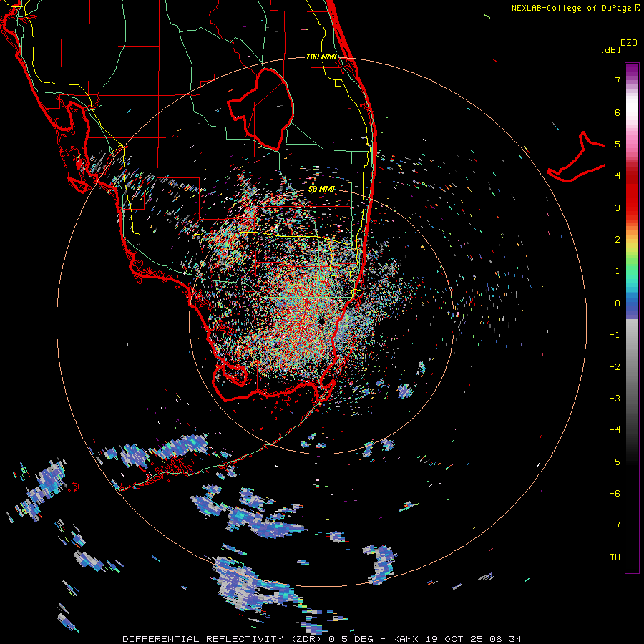Click the TH threshold label on the scale

pos(615,557)
